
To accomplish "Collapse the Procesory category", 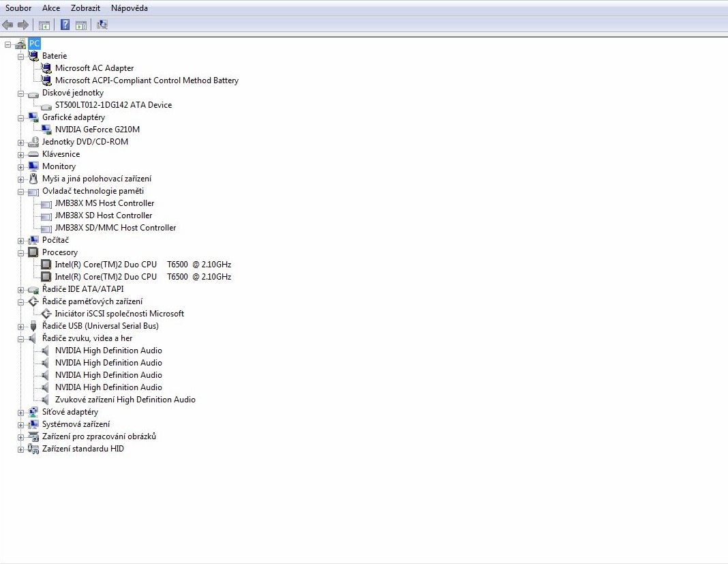I will [x=21, y=253].
